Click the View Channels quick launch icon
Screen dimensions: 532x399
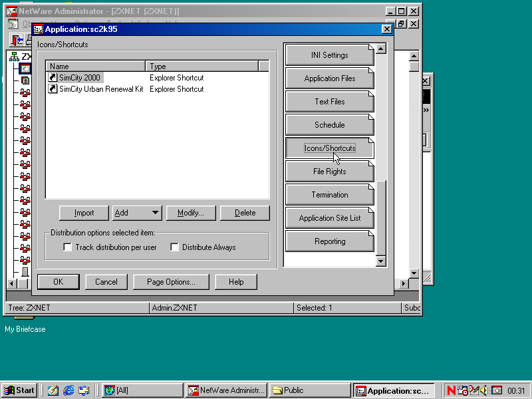coord(84,390)
